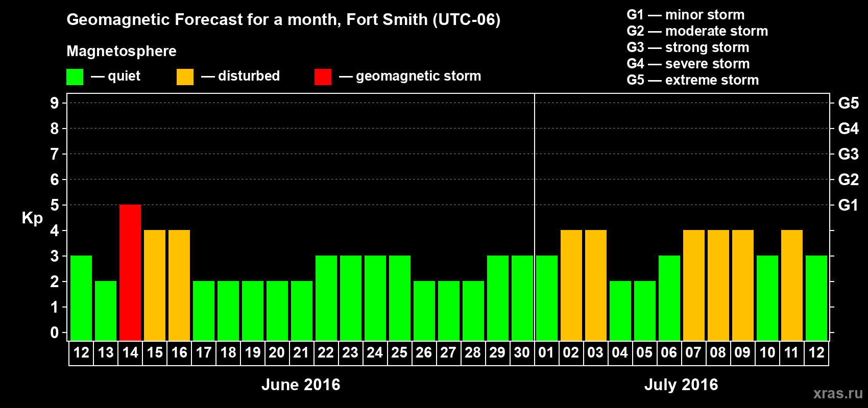Click the date label 21 on the axis
Viewport: 868px width, 408px height.
(x=301, y=353)
